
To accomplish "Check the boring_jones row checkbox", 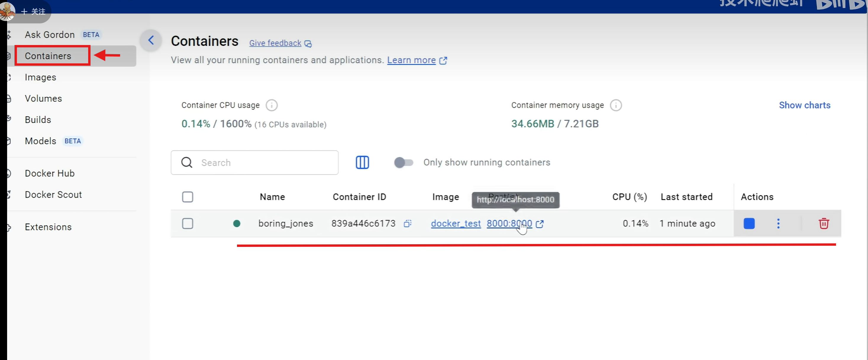I will coord(187,224).
